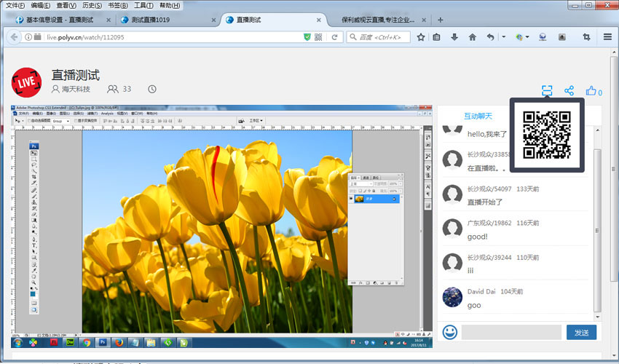Click the thumbs-up like icon
619x364 pixels.
point(591,91)
